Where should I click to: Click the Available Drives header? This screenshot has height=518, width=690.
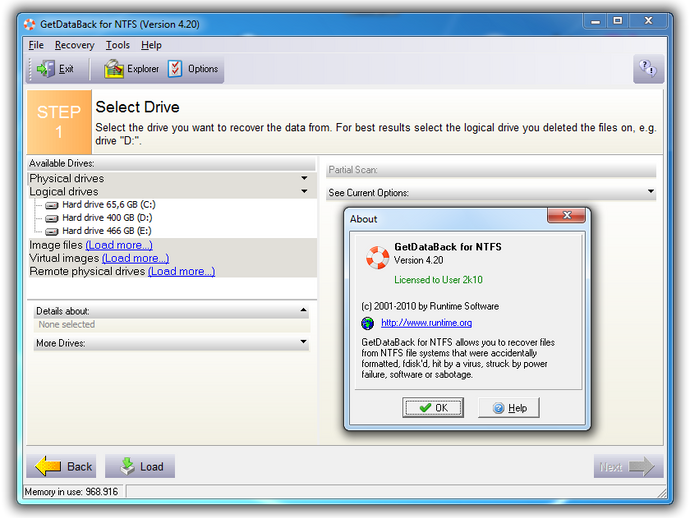coord(171,163)
